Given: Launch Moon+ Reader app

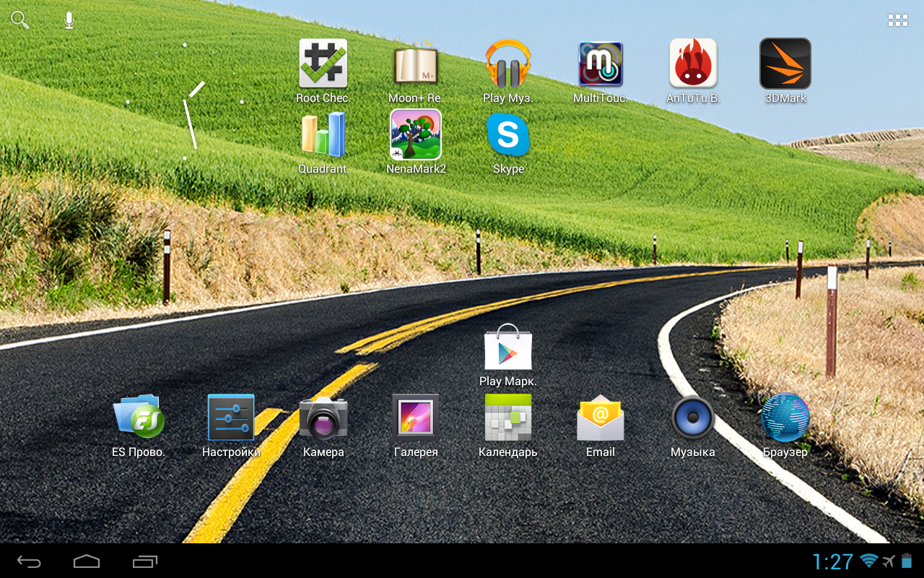Looking at the screenshot, I should point(416,64).
